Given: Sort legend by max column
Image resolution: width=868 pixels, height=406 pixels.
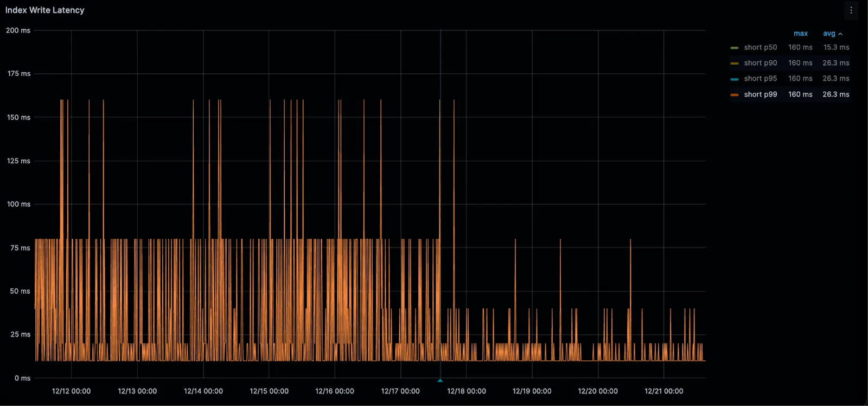Looking at the screenshot, I should pos(801,34).
